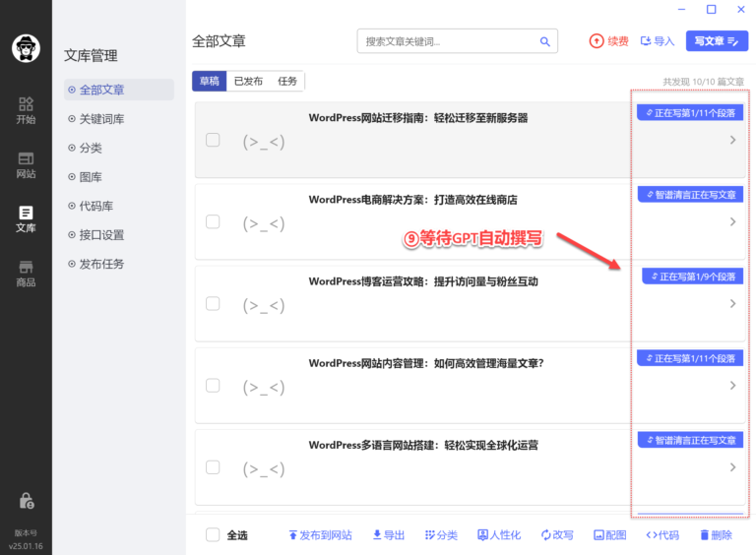
Task: Click 发布到网站 button
Action: [319, 535]
